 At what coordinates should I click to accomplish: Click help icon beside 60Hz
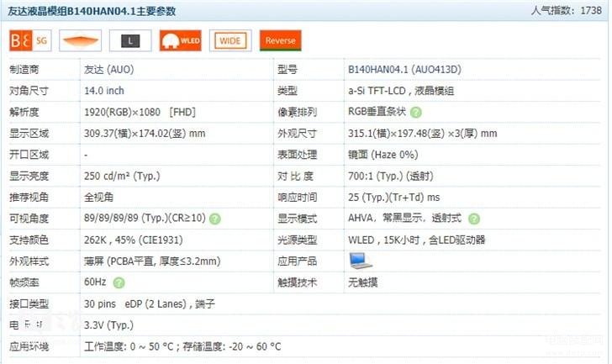[x=119, y=282]
